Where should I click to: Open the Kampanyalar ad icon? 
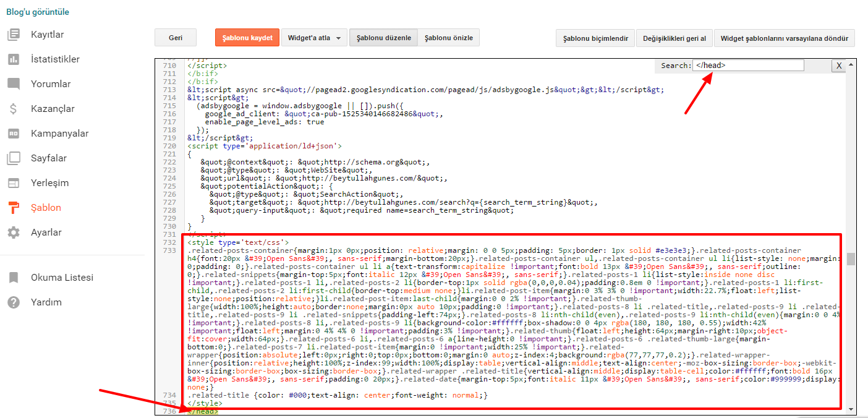13,134
